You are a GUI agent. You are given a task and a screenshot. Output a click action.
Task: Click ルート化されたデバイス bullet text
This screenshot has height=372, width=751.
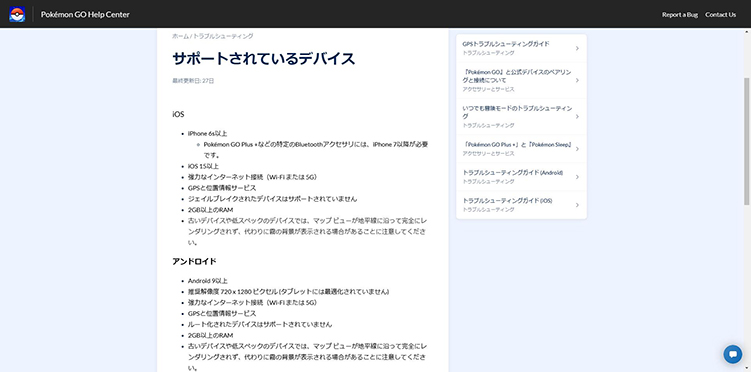[260, 325]
